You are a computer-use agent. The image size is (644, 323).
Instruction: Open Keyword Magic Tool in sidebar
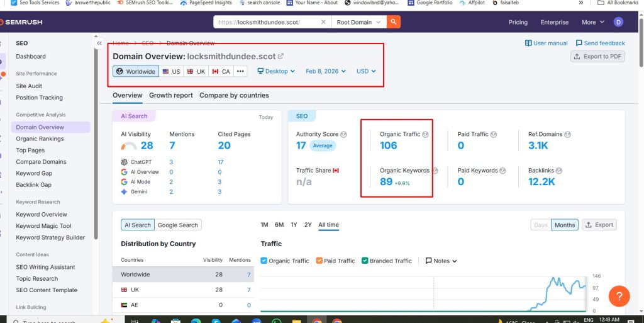pyautogui.click(x=43, y=226)
